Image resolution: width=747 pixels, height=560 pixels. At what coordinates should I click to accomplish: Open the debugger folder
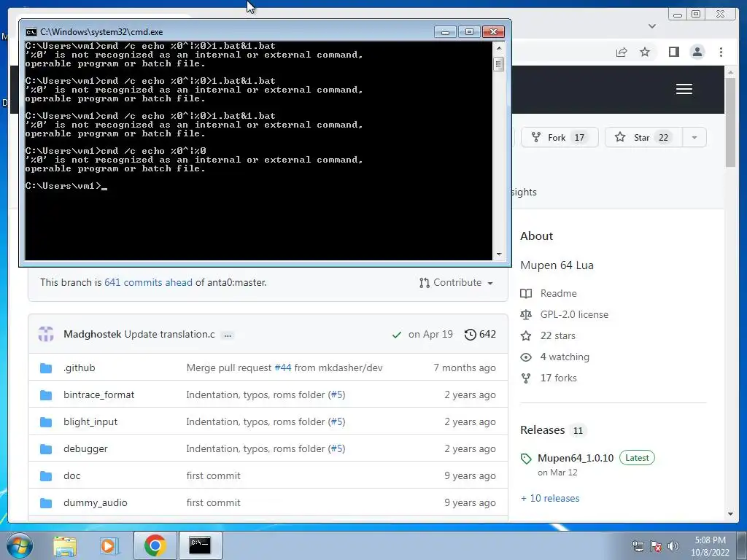[x=85, y=448]
